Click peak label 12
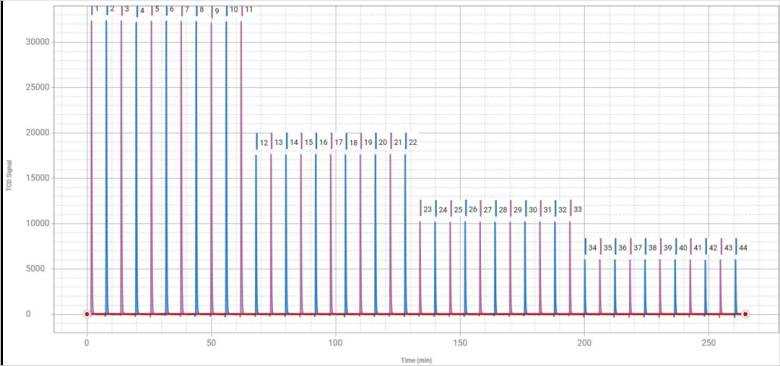The image size is (780, 366). pos(264,143)
